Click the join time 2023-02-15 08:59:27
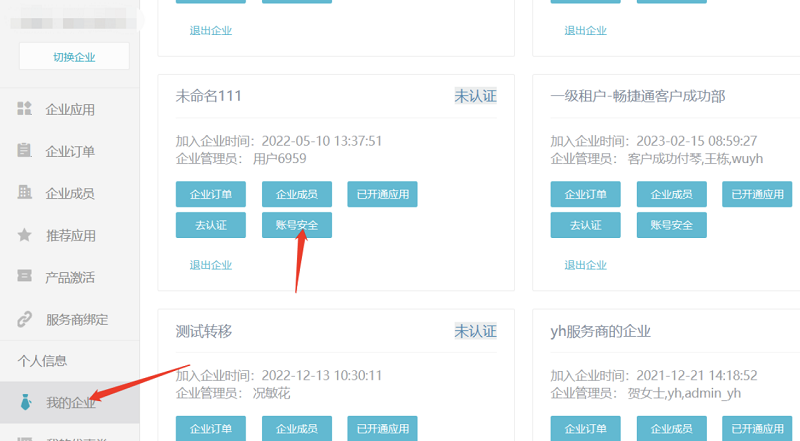The height and width of the screenshot is (441, 800). click(697, 141)
